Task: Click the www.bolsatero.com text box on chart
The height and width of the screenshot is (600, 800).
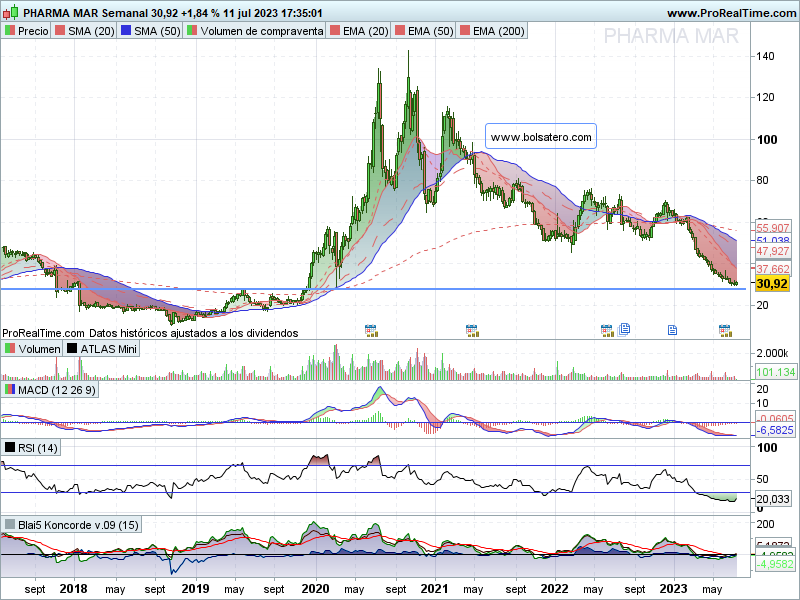Action: (x=541, y=136)
